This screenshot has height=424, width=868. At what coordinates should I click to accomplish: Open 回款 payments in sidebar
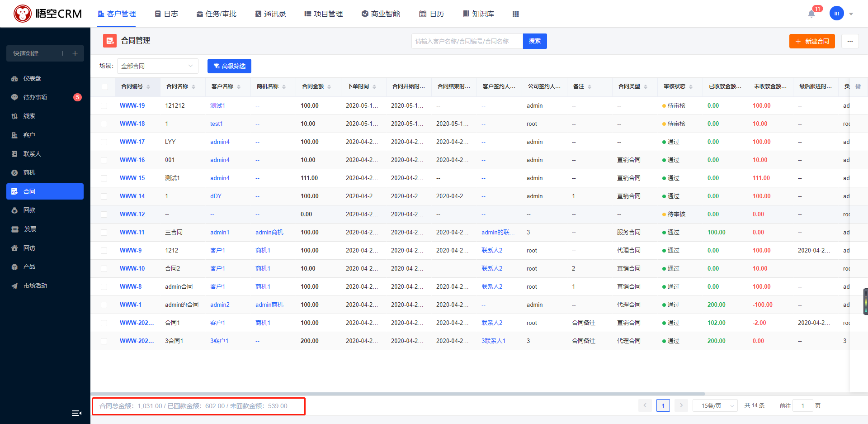coord(45,210)
